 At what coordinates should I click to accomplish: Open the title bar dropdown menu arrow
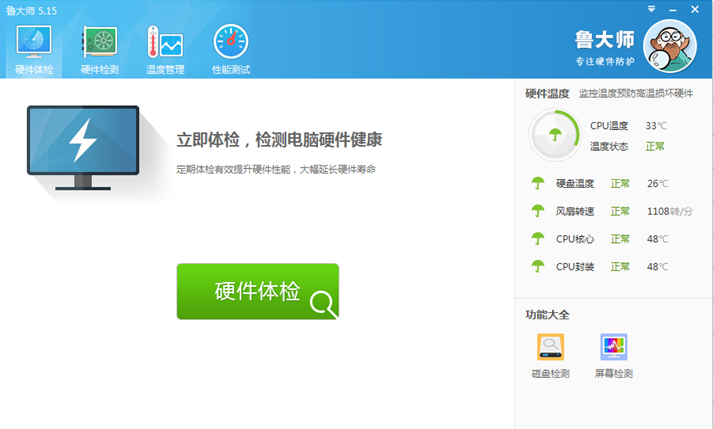652,9
